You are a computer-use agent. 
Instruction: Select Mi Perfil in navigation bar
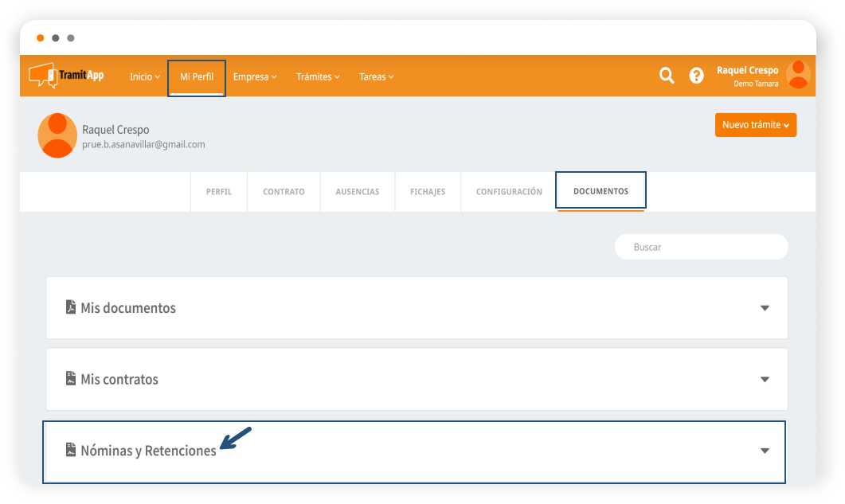[x=197, y=77]
